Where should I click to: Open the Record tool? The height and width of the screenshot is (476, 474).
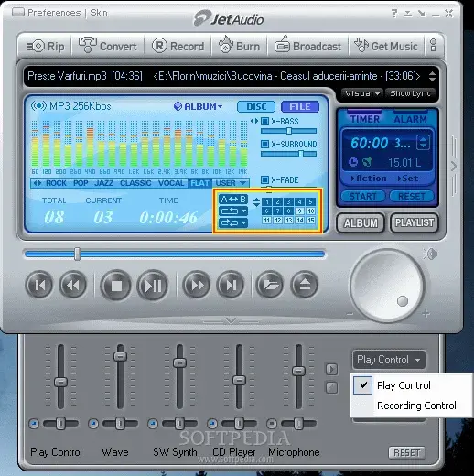coord(178,46)
